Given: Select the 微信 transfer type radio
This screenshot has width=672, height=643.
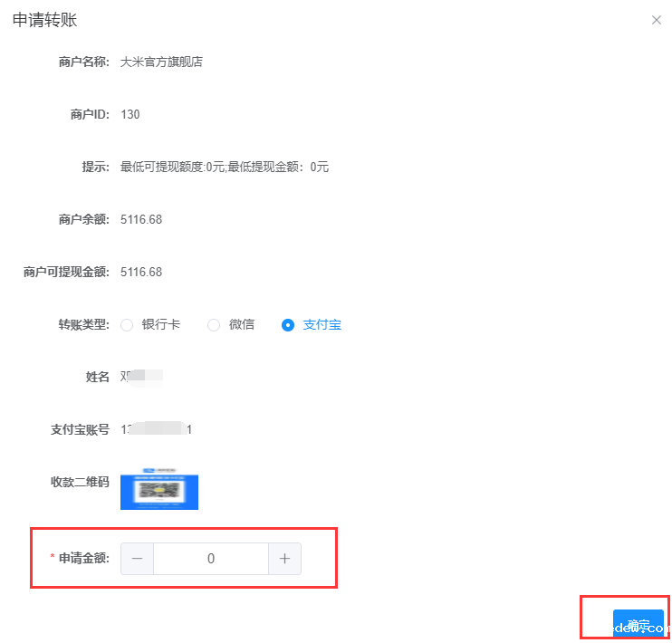Looking at the screenshot, I should pos(214,325).
